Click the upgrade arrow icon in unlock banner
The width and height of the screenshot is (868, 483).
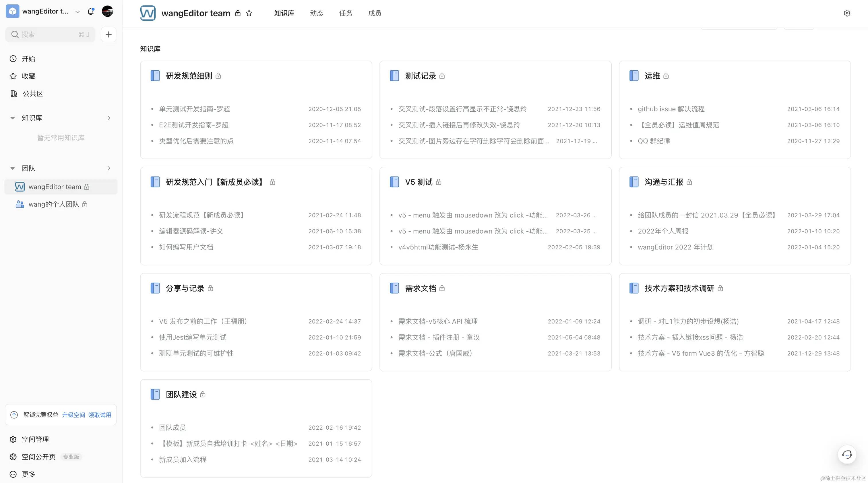coord(14,415)
